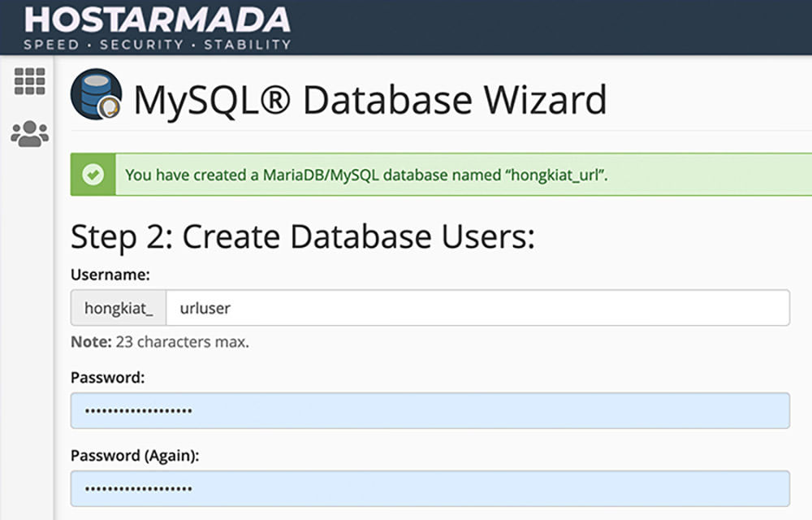
Task: Open the grid home icon in sidebar
Action: tap(29, 81)
